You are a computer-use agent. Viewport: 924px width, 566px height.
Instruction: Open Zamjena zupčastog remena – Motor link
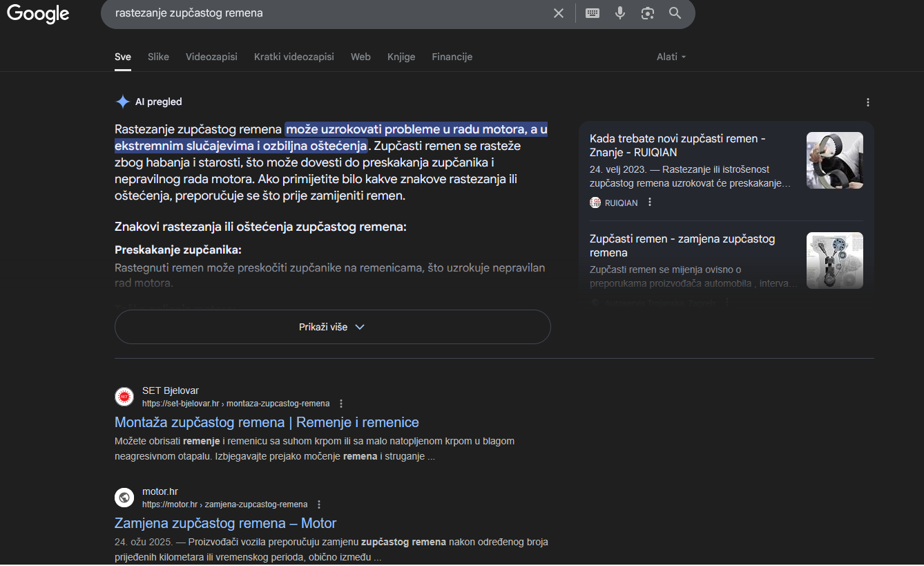(225, 523)
